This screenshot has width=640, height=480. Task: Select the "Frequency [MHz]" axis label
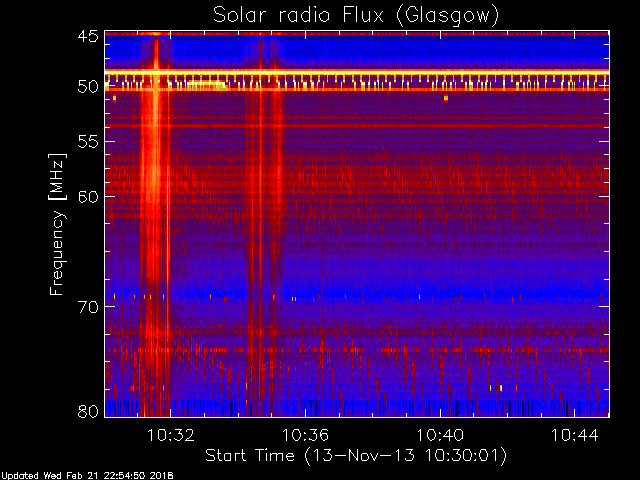tap(58, 224)
